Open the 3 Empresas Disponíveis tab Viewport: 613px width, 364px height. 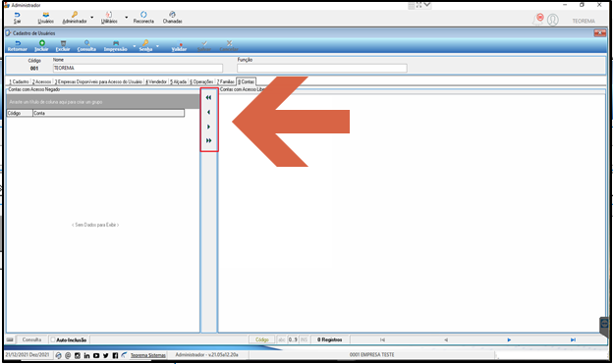pyautogui.click(x=98, y=81)
